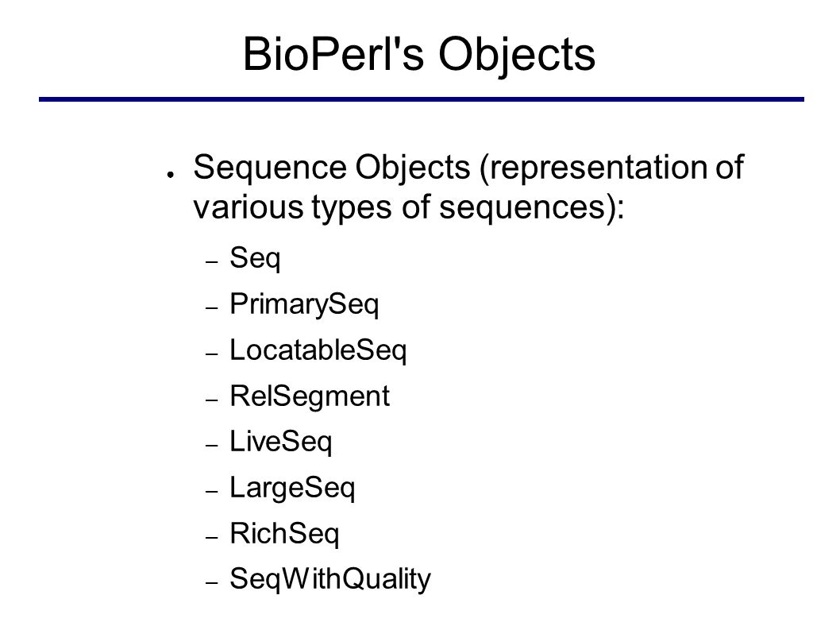
Task: Click the "various types of sequences):" line
Action: click(x=409, y=207)
